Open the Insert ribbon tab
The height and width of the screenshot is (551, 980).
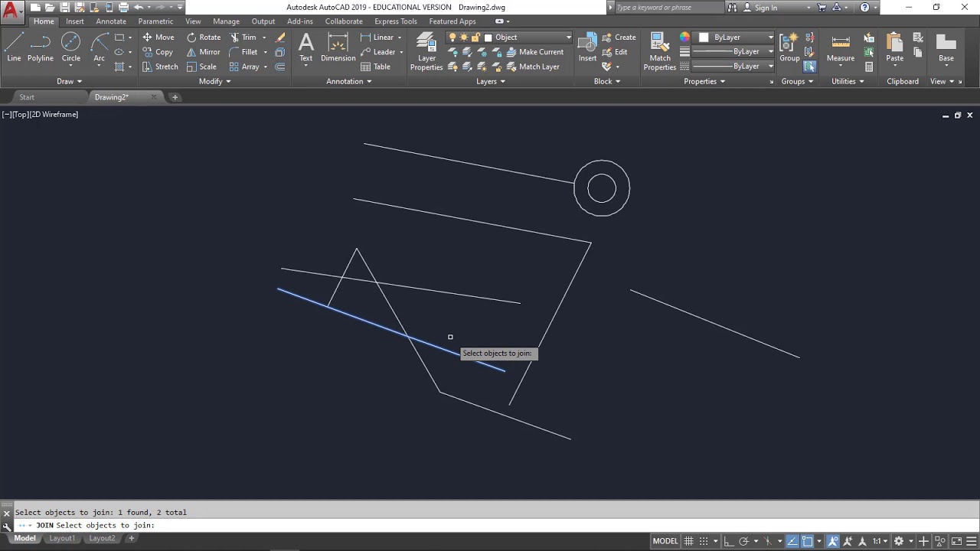(75, 21)
